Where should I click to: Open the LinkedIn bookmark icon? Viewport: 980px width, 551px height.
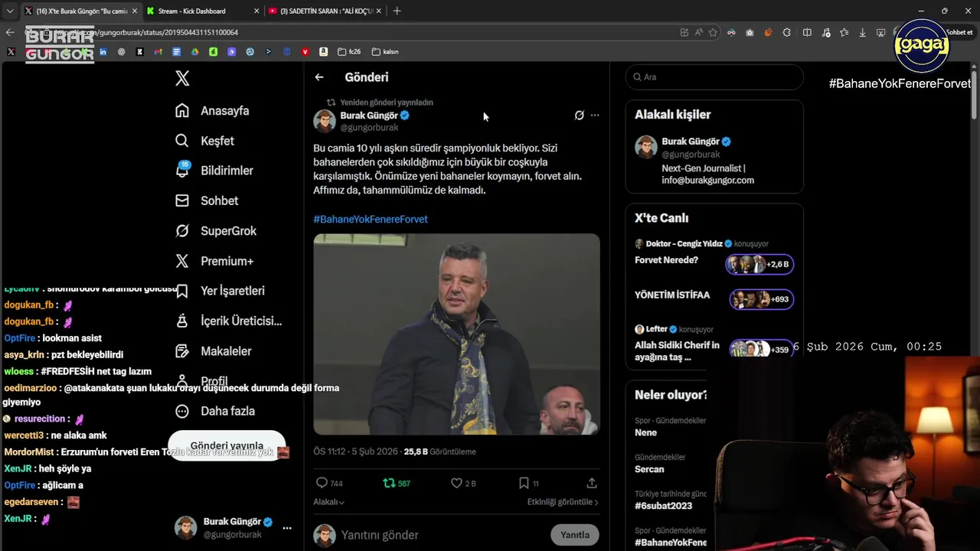pos(103,52)
